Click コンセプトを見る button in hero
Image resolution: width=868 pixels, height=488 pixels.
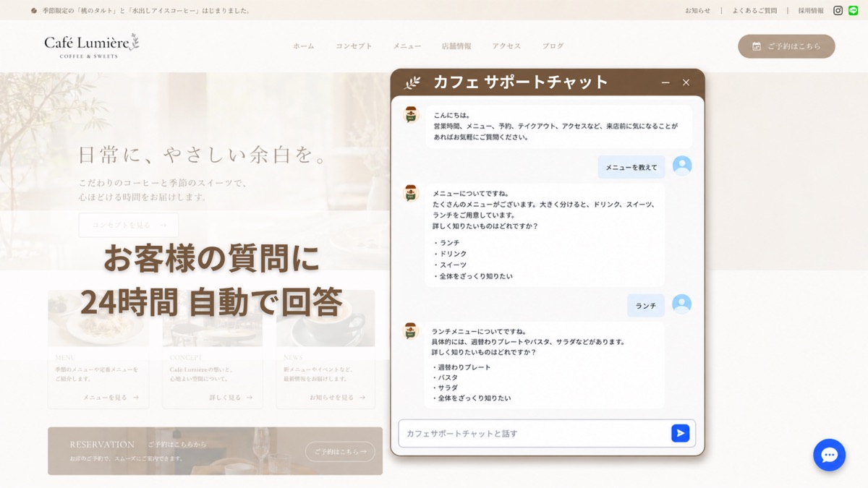(x=129, y=225)
